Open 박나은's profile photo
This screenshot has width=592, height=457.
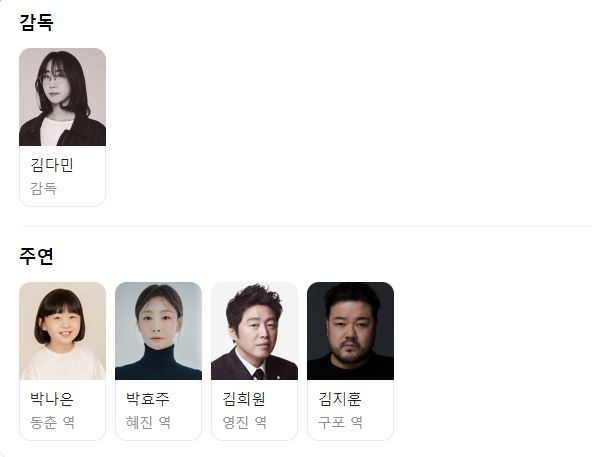tap(62, 331)
